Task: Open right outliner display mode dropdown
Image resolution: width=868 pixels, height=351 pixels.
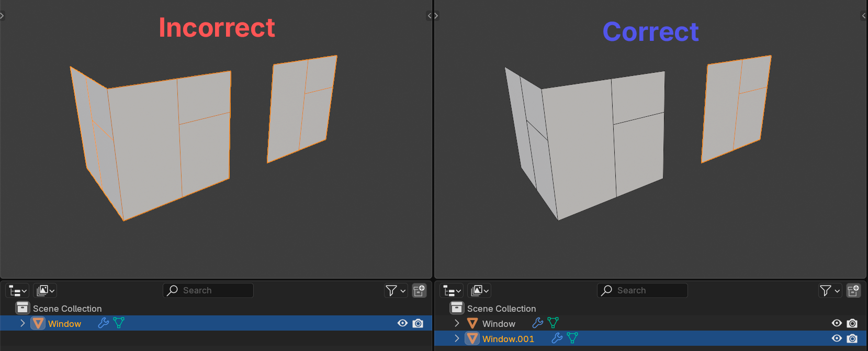Action: [x=480, y=291]
